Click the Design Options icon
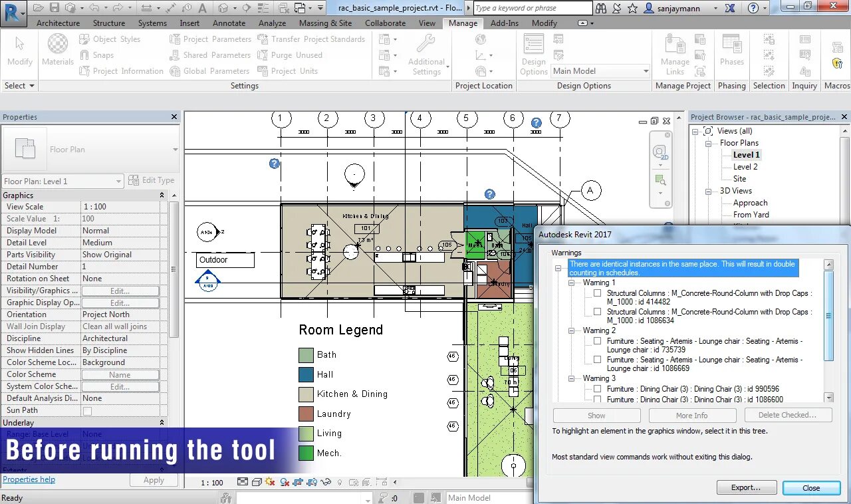851x504 pixels. pyautogui.click(x=534, y=44)
